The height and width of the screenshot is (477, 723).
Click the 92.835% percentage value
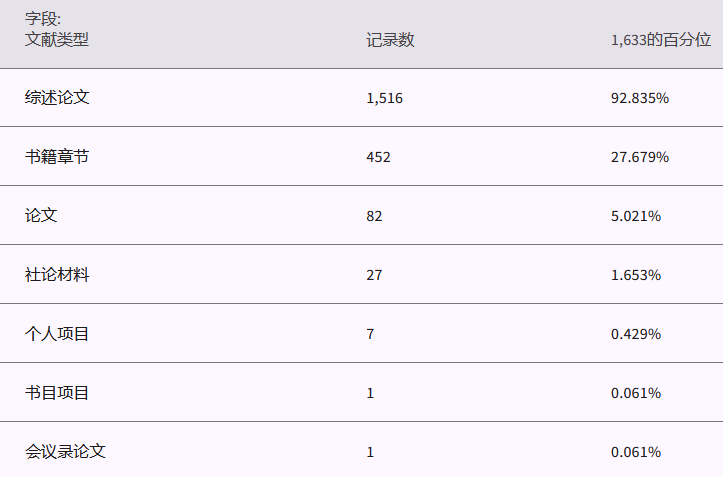pyautogui.click(x=640, y=98)
